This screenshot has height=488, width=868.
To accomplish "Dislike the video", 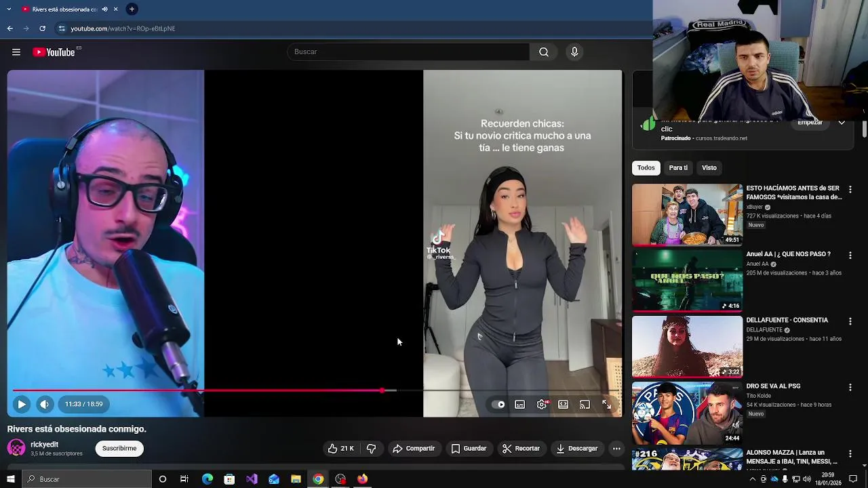I will click(x=371, y=448).
